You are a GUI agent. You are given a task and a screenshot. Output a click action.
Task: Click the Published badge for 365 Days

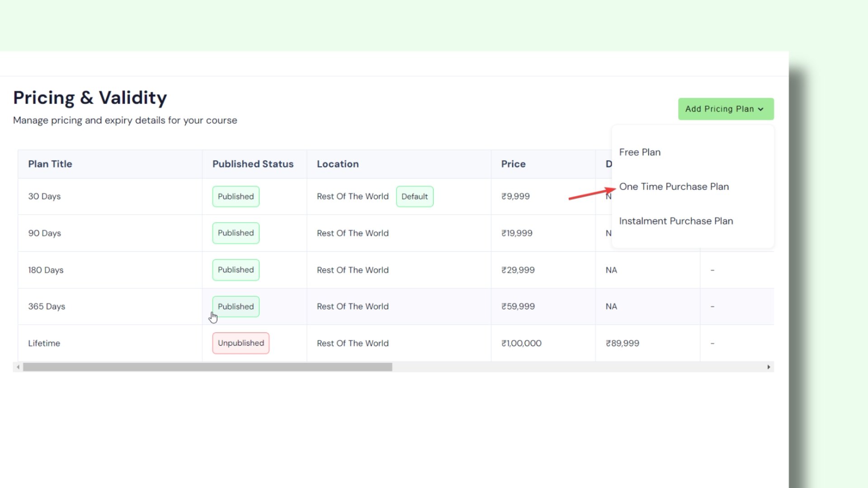pyautogui.click(x=236, y=306)
